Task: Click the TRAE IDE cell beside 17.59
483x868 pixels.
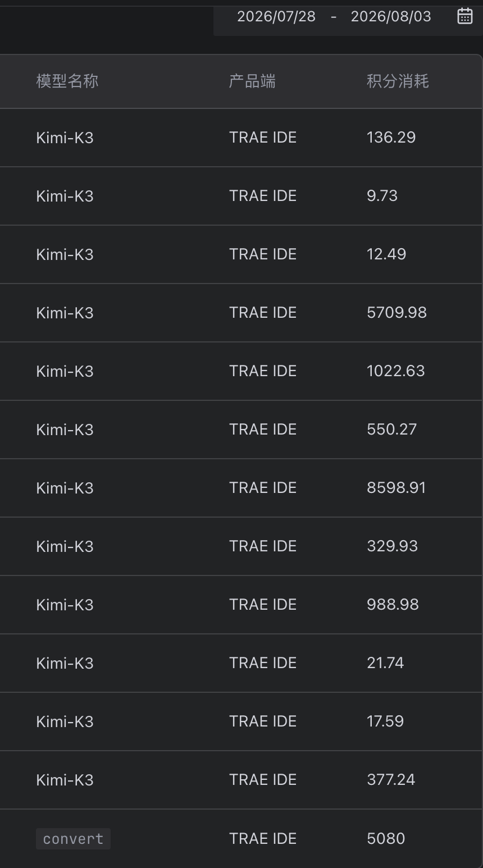Action: (x=263, y=721)
